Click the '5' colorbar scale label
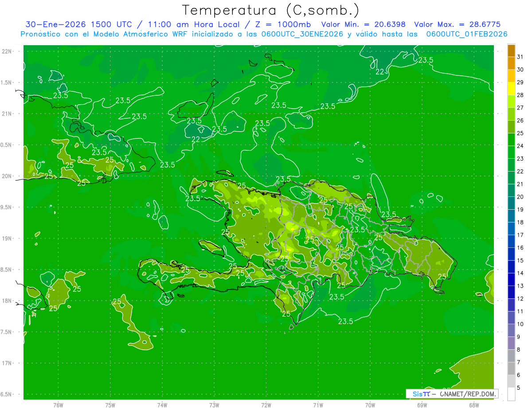The image size is (532, 411). pyautogui.click(x=519, y=388)
